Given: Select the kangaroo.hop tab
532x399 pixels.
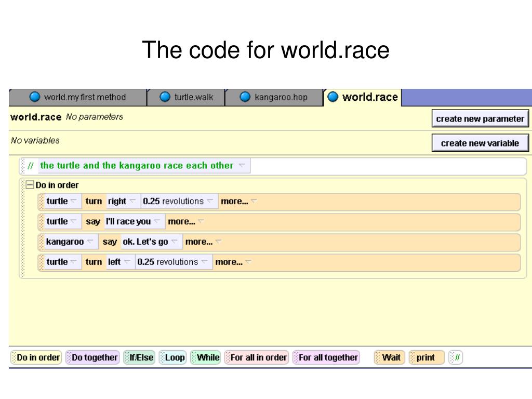Looking at the screenshot, I should 274,97.
